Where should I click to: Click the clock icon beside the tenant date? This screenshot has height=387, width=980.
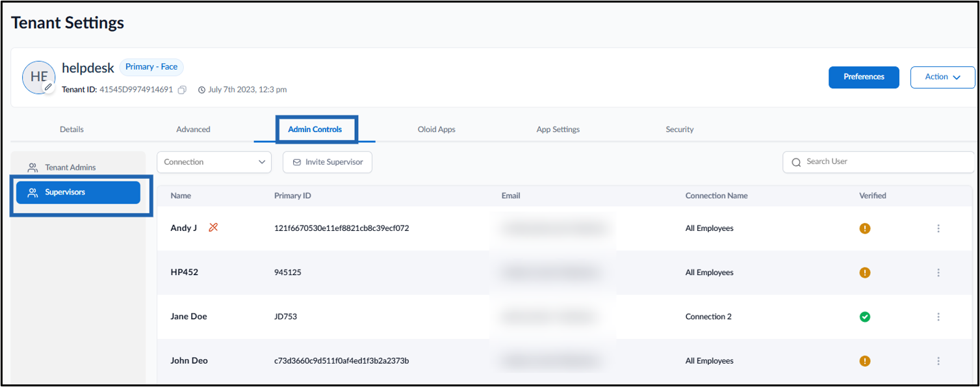coord(201,90)
